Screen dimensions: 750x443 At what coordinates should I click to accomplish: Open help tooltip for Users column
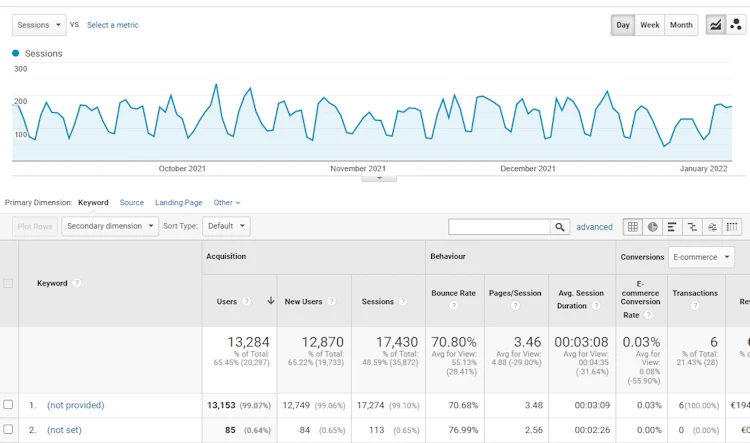tap(246, 301)
